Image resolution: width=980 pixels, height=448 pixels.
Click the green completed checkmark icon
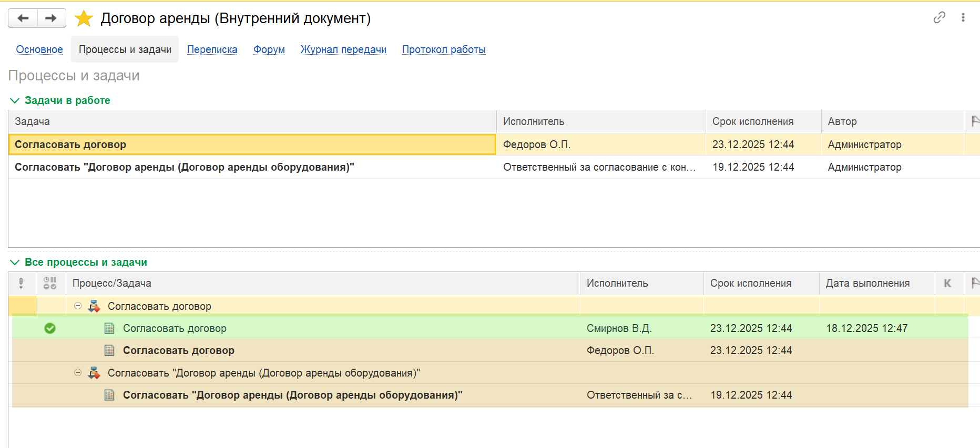[50, 328]
